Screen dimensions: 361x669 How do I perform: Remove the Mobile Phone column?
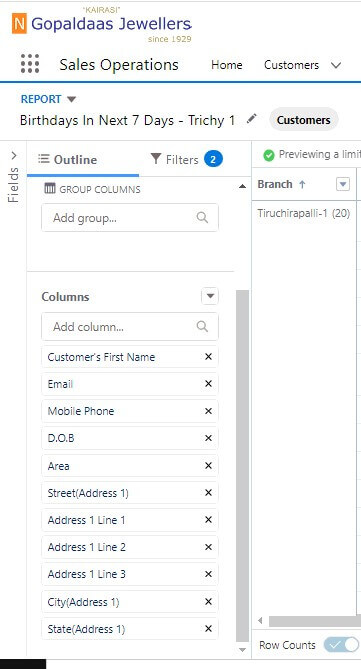point(208,411)
